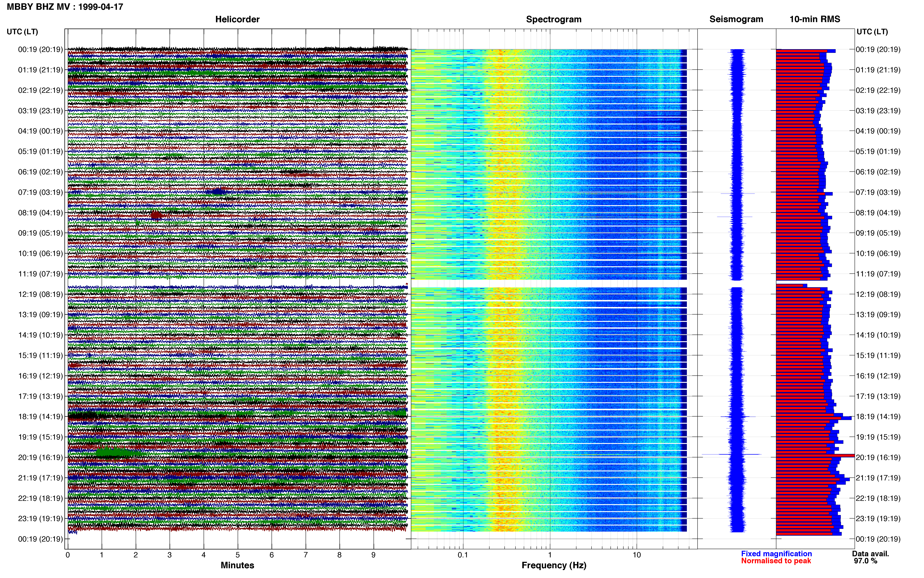The image size is (924, 578).
Task: Click '12:19 (08:19)' on the Helicorder time axis
Action: (x=40, y=294)
